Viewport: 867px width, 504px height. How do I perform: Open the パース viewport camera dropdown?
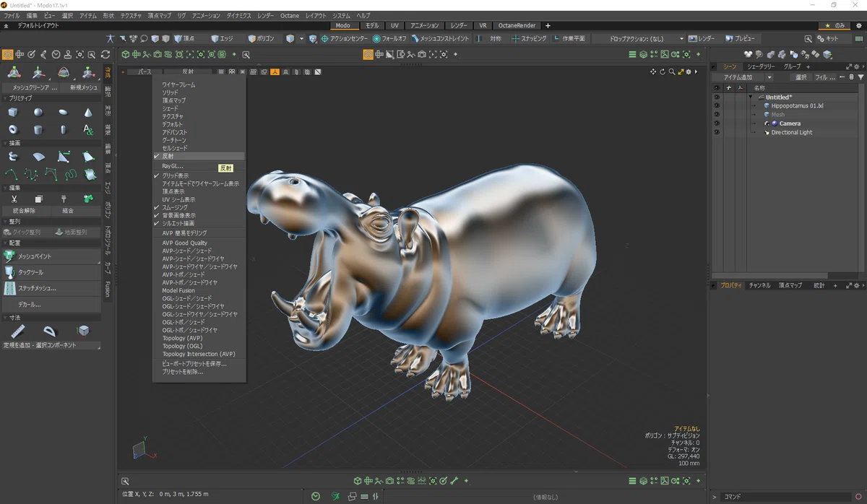click(144, 72)
